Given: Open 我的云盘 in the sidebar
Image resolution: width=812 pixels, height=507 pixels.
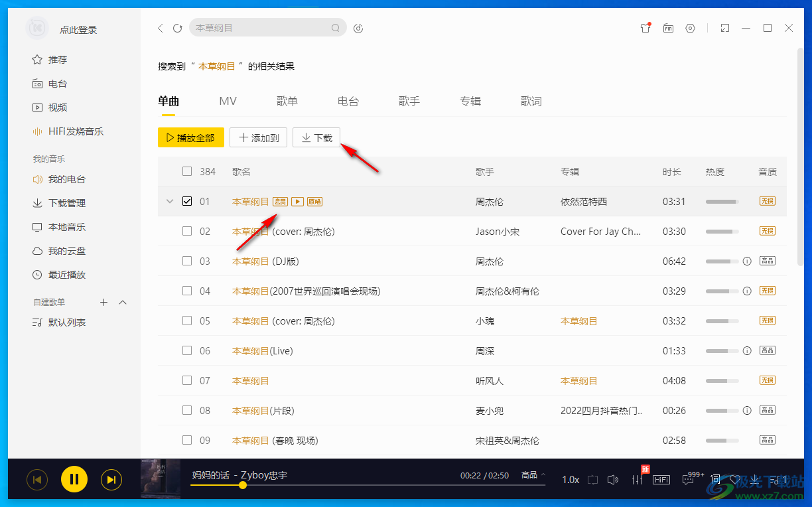Looking at the screenshot, I should [59, 251].
